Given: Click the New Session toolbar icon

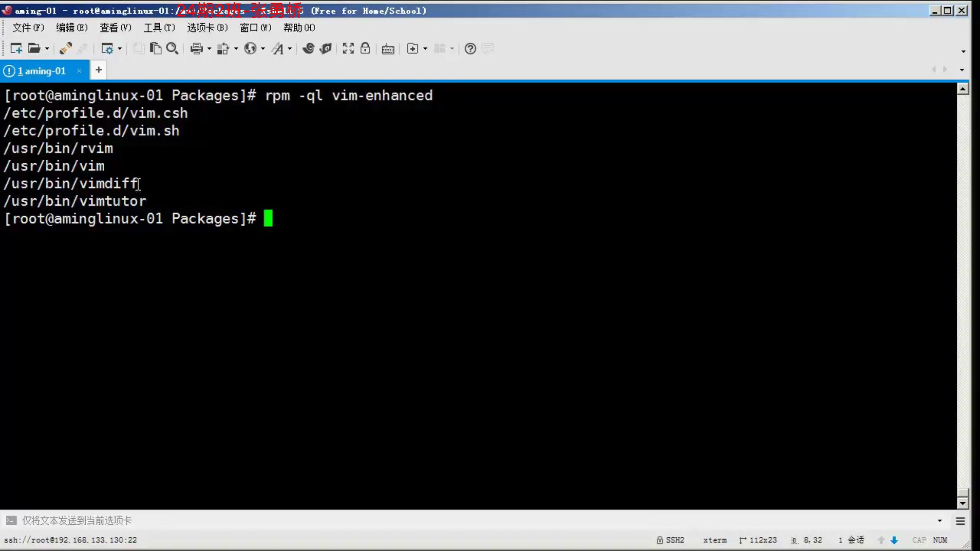Looking at the screenshot, I should click(x=16, y=48).
